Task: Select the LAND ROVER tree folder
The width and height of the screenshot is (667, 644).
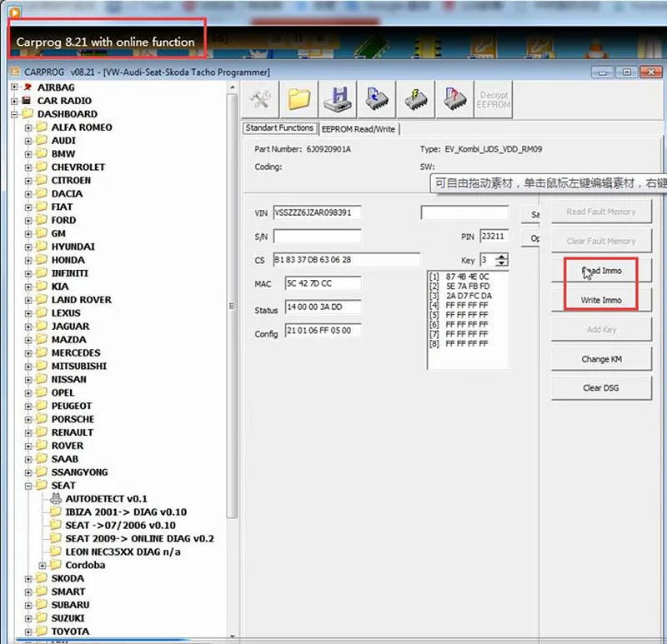Action: tap(81, 300)
